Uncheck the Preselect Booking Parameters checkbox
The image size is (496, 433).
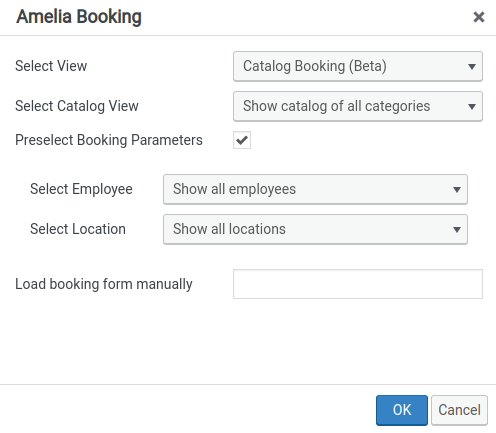coord(242,140)
